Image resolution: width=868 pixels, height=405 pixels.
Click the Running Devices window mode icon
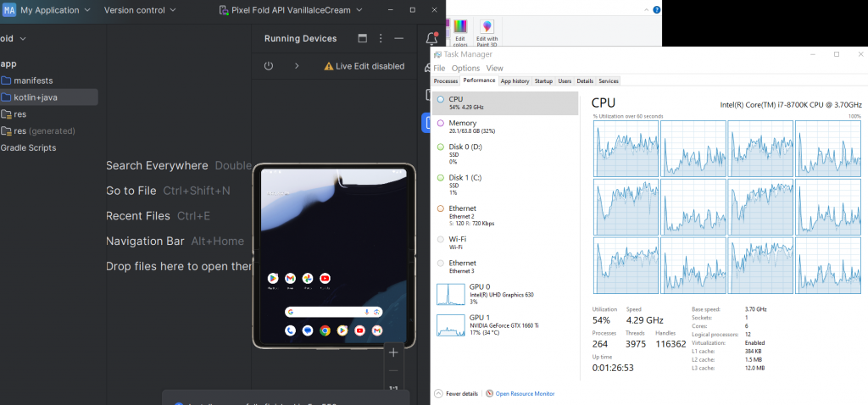pos(363,39)
